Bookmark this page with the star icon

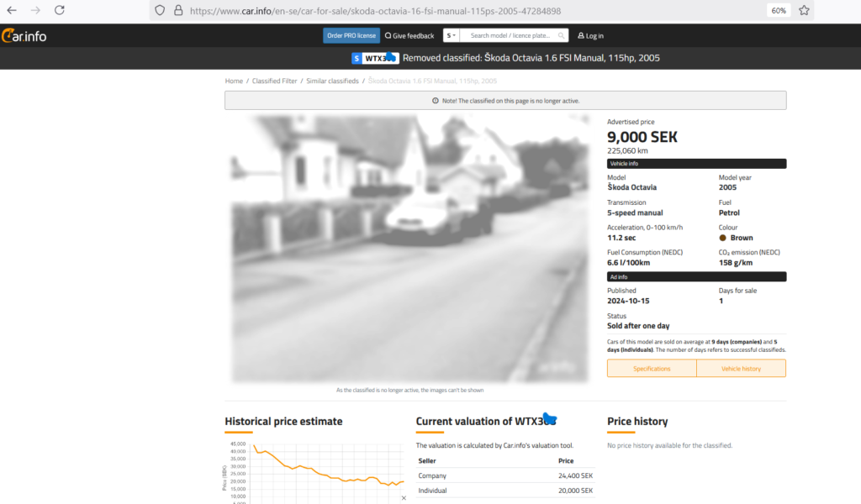pos(804,11)
